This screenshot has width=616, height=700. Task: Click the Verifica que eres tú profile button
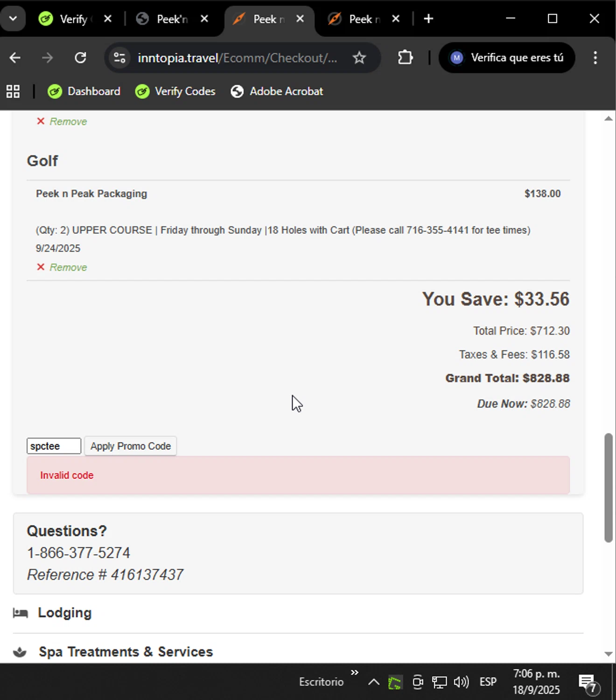pyautogui.click(x=507, y=58)
